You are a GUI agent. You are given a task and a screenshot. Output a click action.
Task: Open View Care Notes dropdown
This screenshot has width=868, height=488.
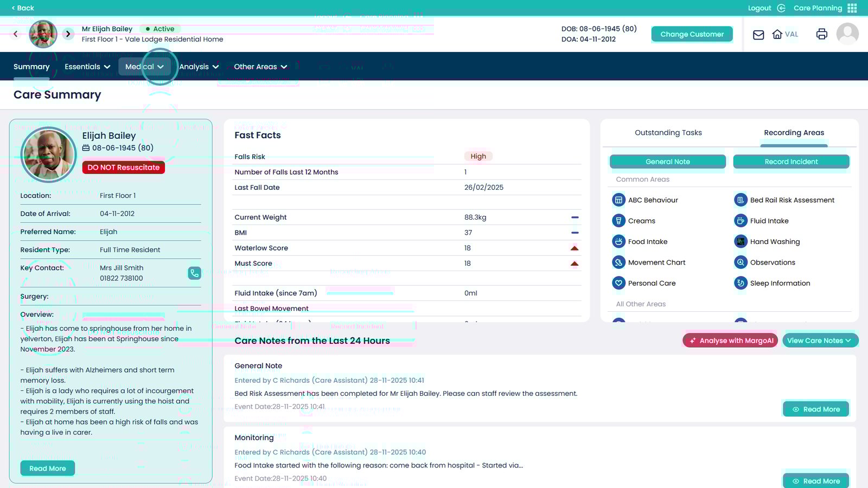click(820, 341)
